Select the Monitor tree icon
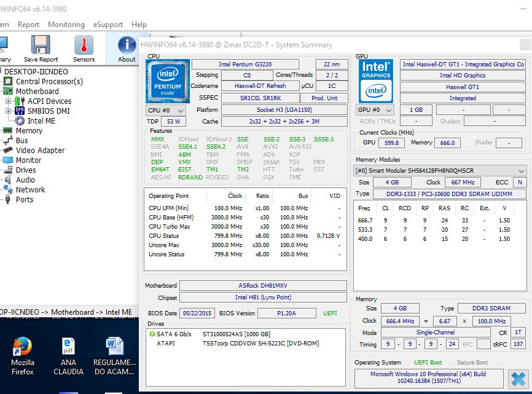The width and height of the screenshot is (532, 394). 7,160
